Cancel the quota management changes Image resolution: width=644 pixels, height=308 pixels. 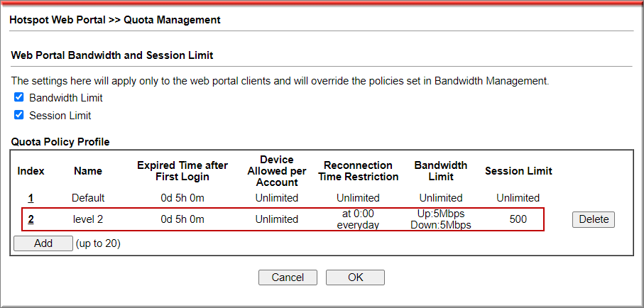(x=288, y=277)
